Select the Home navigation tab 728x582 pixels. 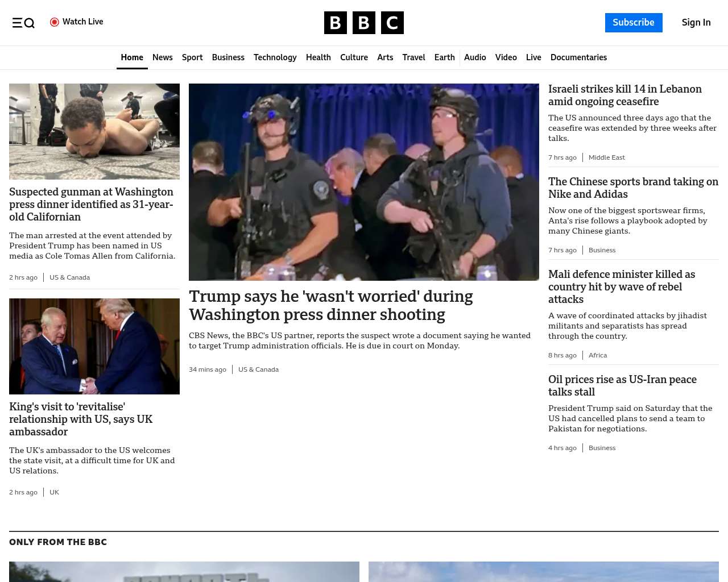[x=132, y=57]
